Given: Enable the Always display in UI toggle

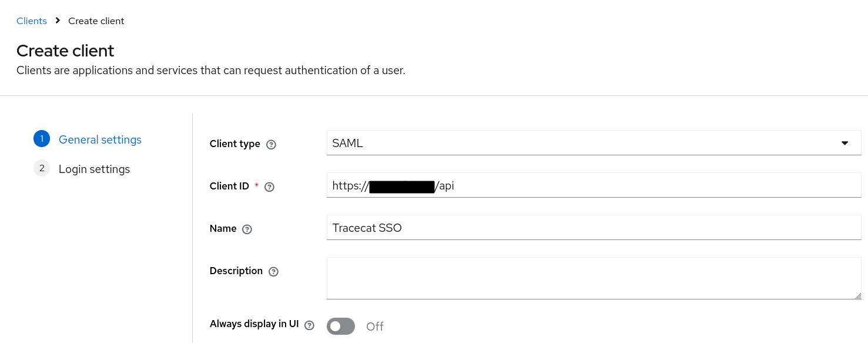Looking at the screenshot, I should [341, 326].
